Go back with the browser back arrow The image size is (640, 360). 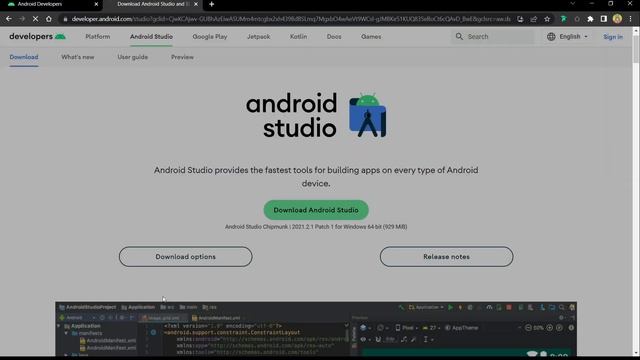tap(9, 19)
